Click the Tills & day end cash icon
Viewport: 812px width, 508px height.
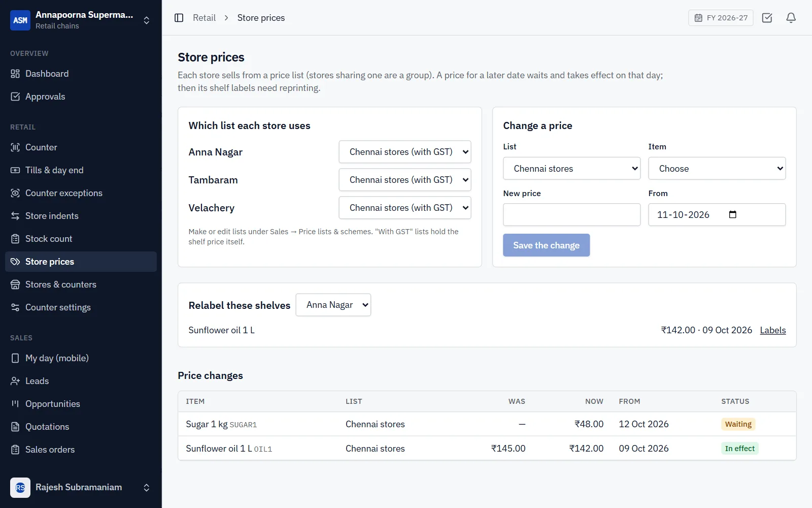pyautogui.click(x=15, y=170)
